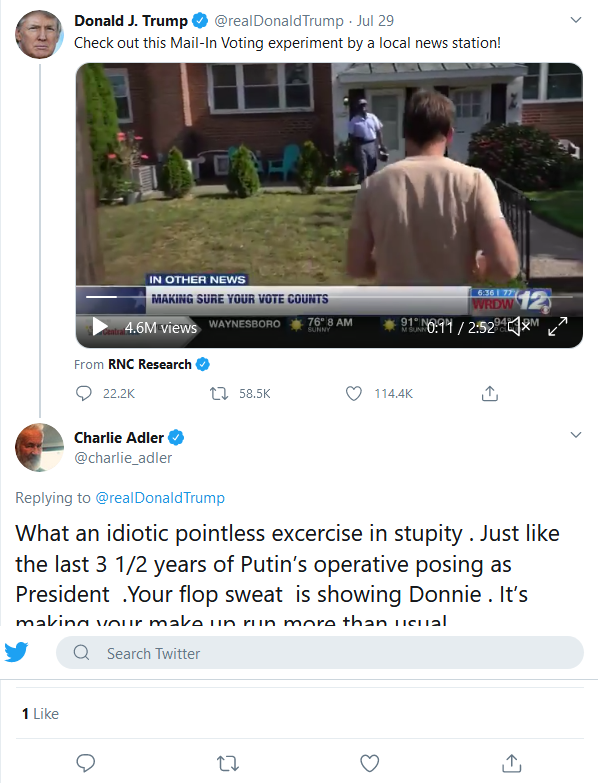Share Charlie Adler's reply

tap(512, 763)
